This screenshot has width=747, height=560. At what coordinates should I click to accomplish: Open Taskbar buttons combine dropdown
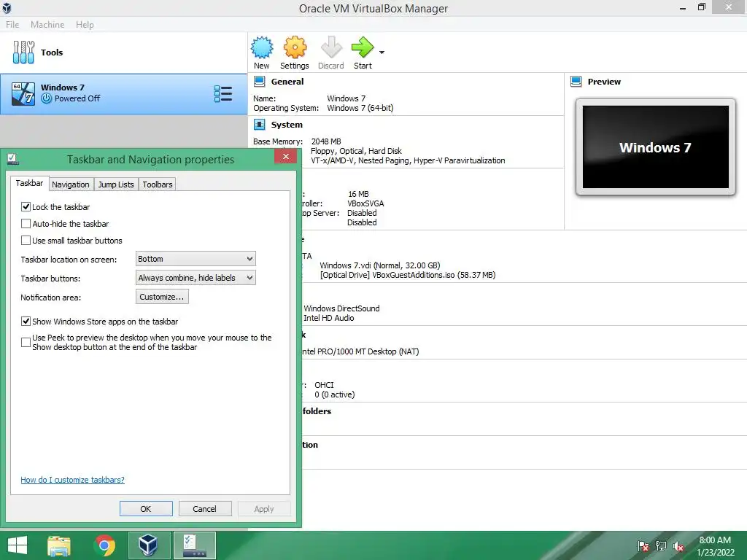click(196, 278)
